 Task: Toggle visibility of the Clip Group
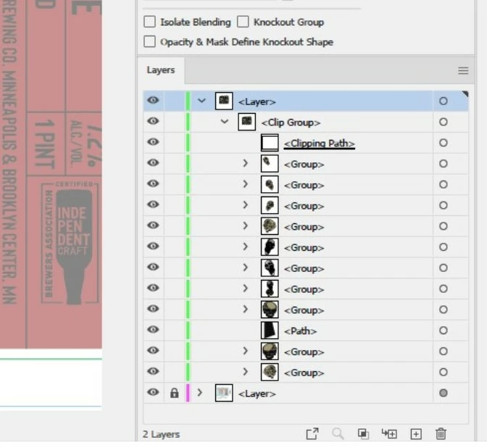pos(153,121)
